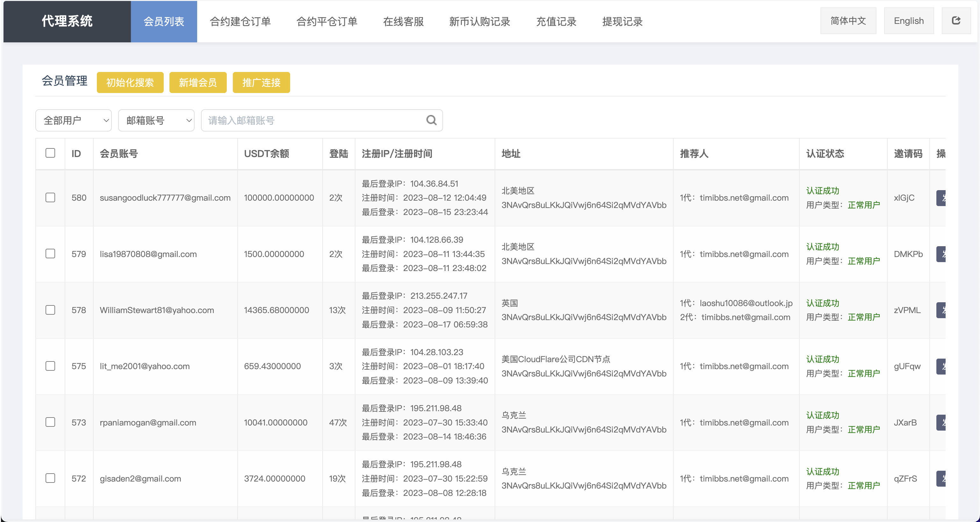This screenshot has height=522, width=980.
Task: Expand the 全部用户 dropdown chevron
Action: (106, 120)
